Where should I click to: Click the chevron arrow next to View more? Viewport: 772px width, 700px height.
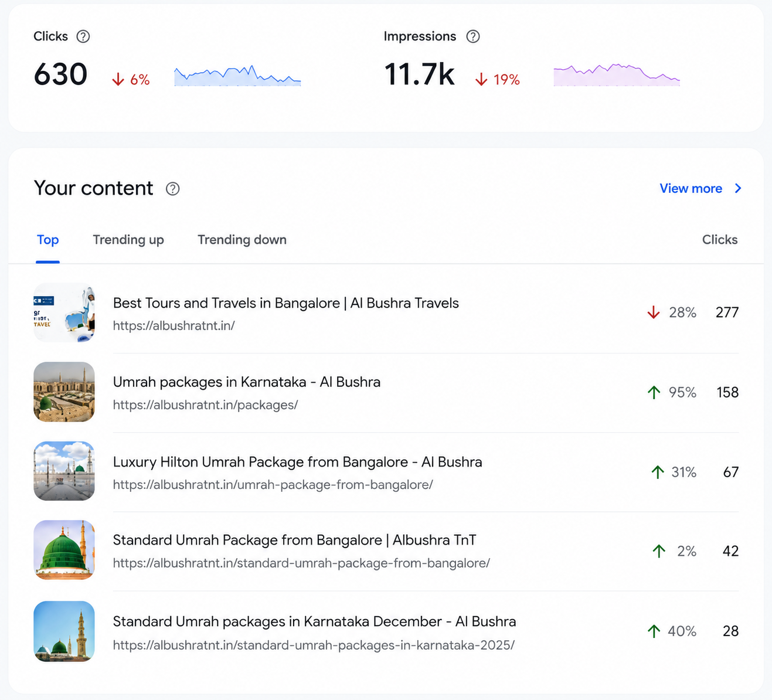click(738, 188)
